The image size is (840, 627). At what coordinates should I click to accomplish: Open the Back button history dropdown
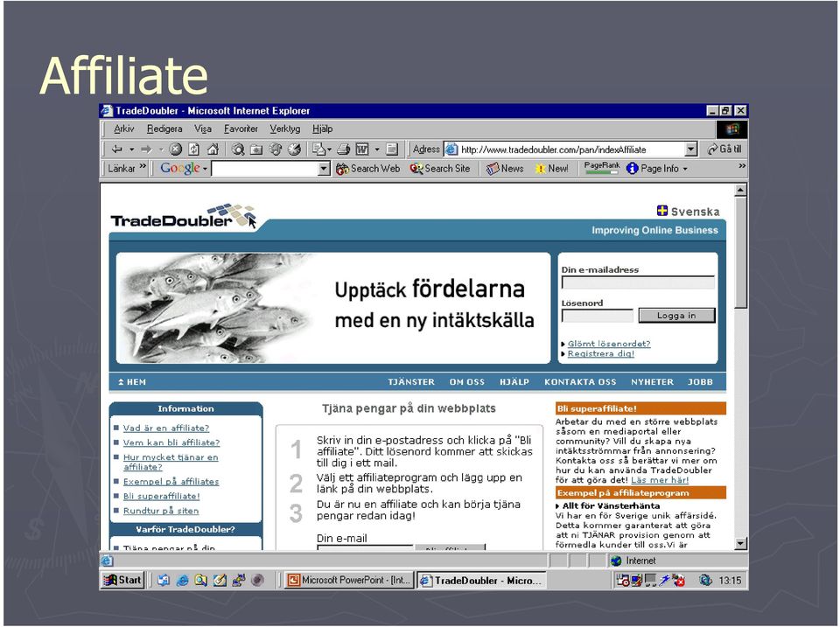pos(131,150)
